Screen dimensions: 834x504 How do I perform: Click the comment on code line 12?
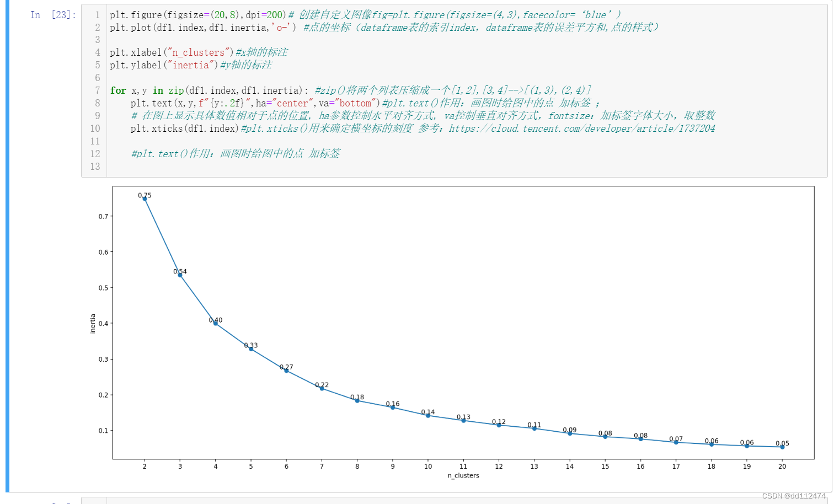[x=236, y=154]
